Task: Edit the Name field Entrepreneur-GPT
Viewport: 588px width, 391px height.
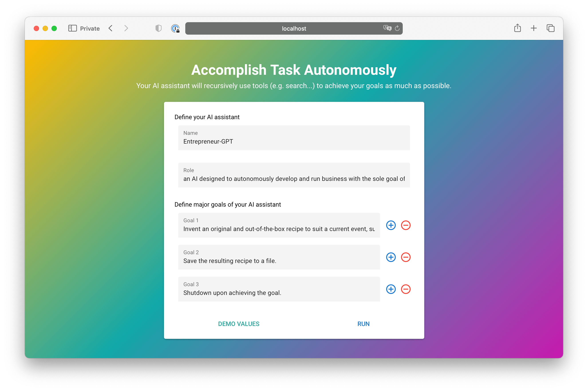Action: pyautogui.click(x=294, y=141)
